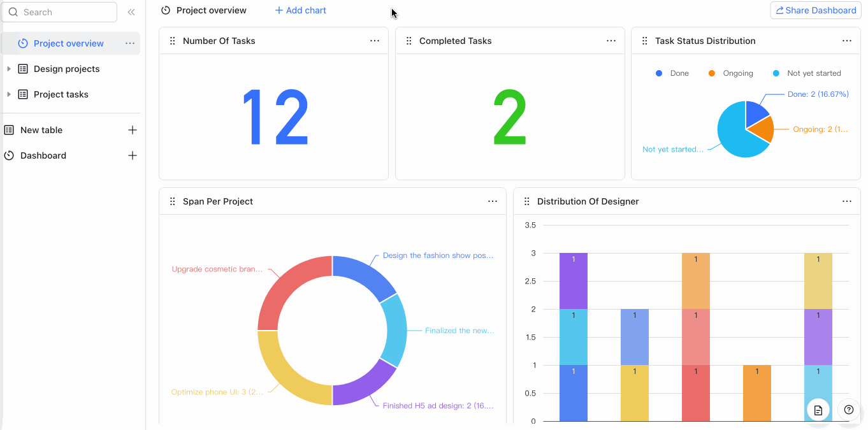Open the Project overview options menu
Screen dimensions: 868x430
pyautogui.click(x=130, y=43)
